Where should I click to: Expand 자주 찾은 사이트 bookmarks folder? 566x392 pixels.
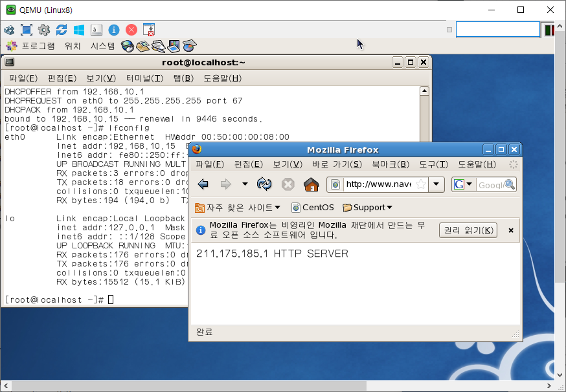click(237, 208)
